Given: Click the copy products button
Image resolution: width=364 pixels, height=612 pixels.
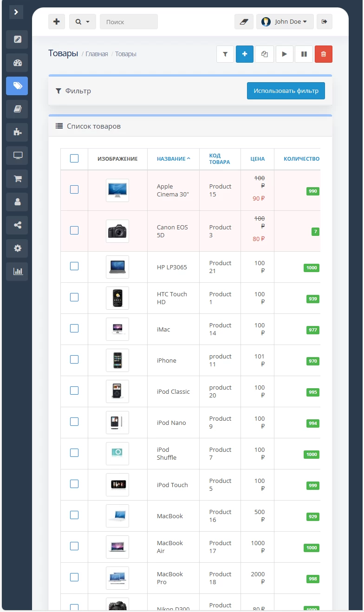Looking at the screenshot, I should coord(265,54).
